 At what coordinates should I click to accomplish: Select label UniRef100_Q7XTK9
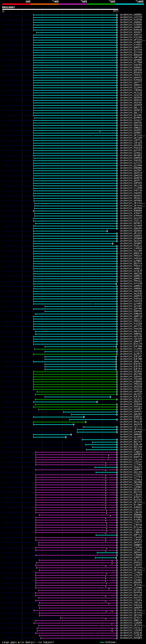click(131, 50)
